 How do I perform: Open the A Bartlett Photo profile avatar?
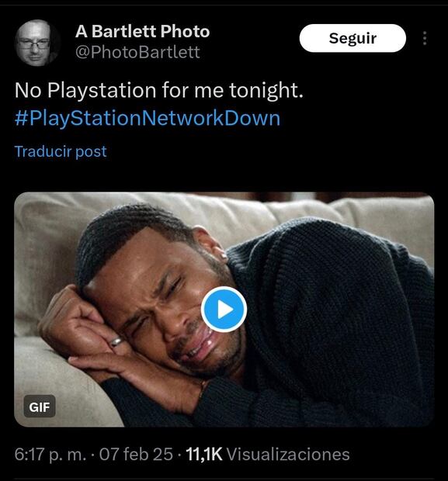37,43
